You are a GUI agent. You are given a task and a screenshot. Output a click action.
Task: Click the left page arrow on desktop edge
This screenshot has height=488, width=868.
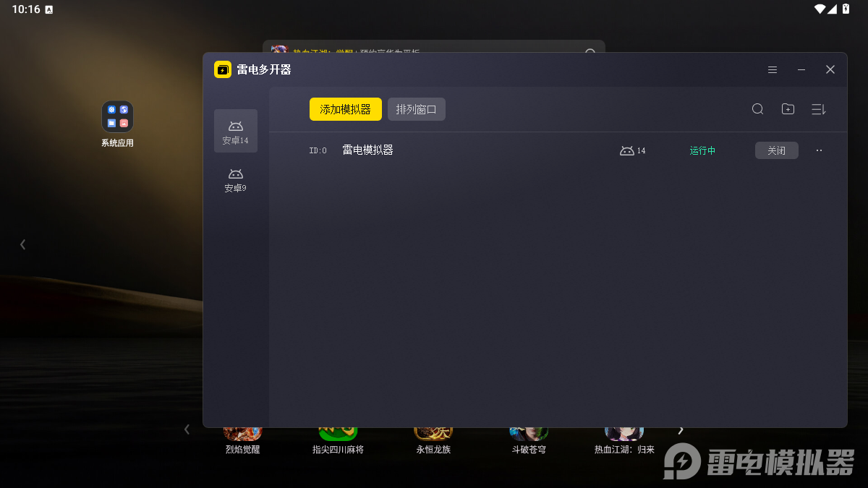click(22, 244)
